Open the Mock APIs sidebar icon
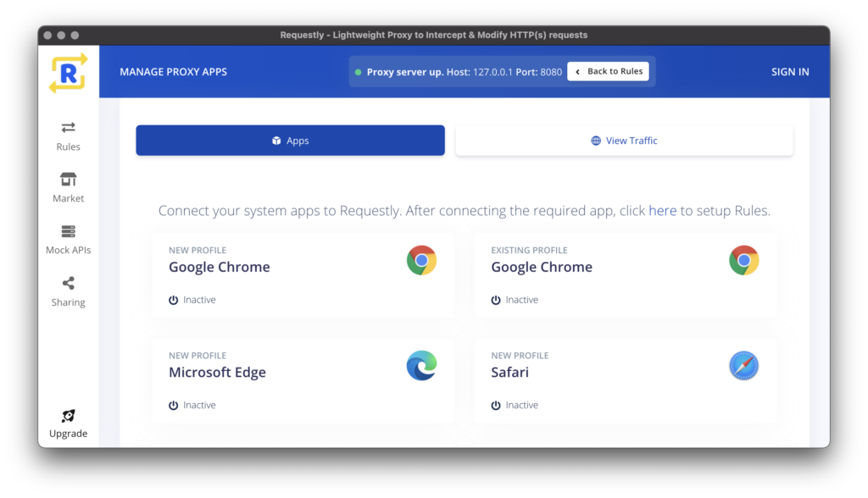This screenshot has height=498, width=868. click(x=68, y=231)
